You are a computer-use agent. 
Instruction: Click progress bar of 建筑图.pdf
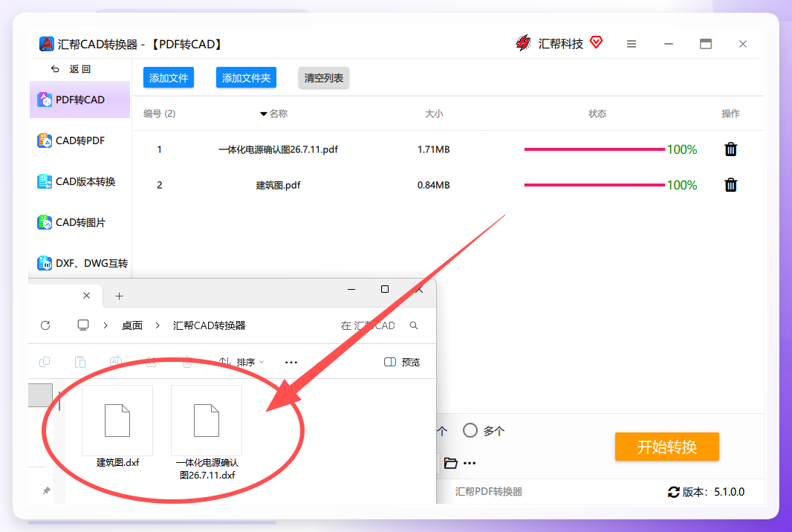[594, 185]
